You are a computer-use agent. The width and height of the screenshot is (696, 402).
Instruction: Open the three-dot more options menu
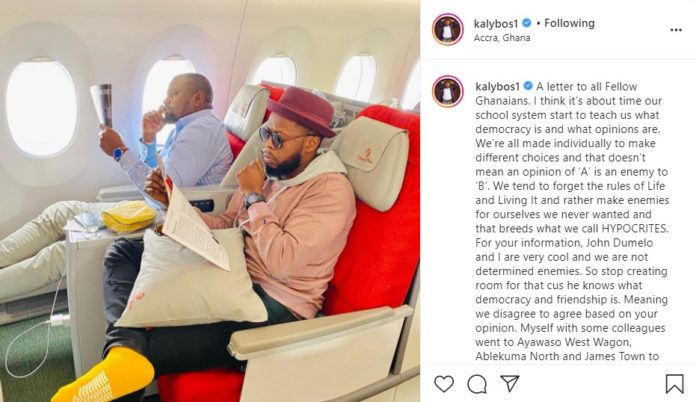click(x=676, y=30)
